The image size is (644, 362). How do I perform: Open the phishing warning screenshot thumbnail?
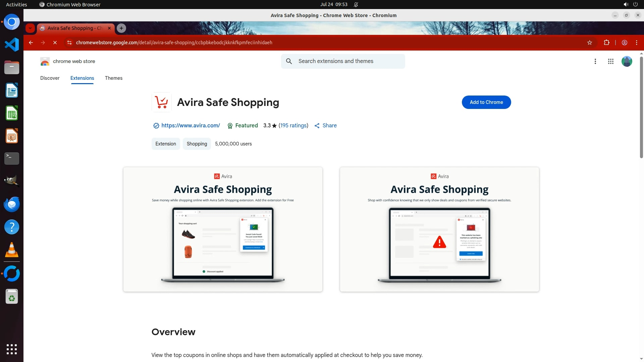[x=439, y=229]
